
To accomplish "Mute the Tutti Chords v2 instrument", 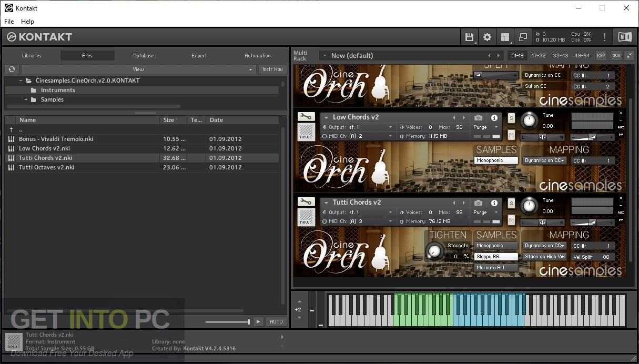I will 511,220.
